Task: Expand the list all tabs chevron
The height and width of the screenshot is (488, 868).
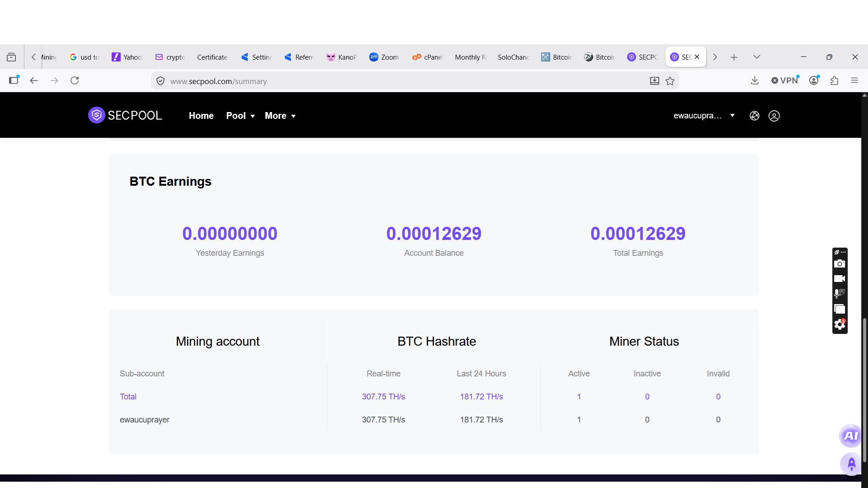Action: click(757, 57)
